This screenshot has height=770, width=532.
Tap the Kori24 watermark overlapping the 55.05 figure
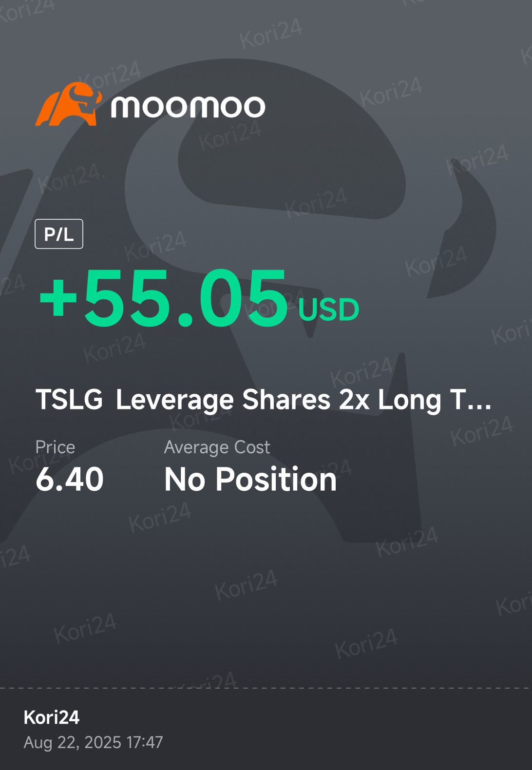tap(273, 305)
